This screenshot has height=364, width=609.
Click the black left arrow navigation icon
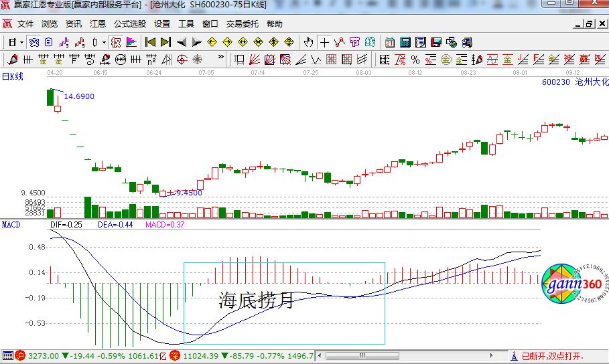point(181,42)
